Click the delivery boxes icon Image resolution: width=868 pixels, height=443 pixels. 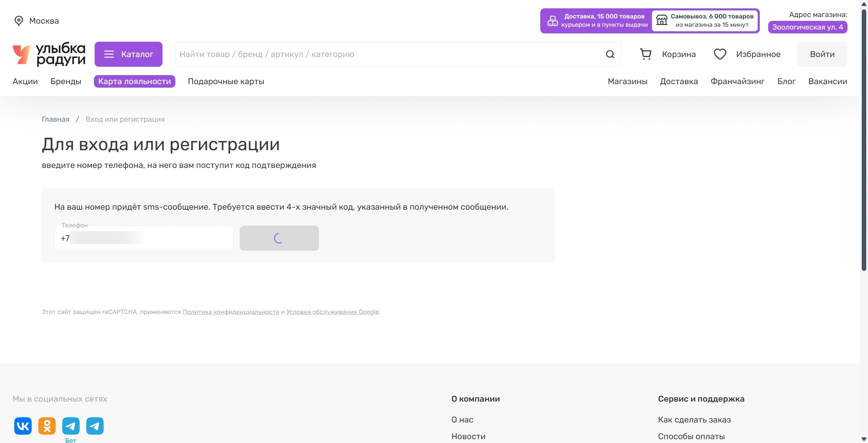pyautogui.click(x=552, y=21)
